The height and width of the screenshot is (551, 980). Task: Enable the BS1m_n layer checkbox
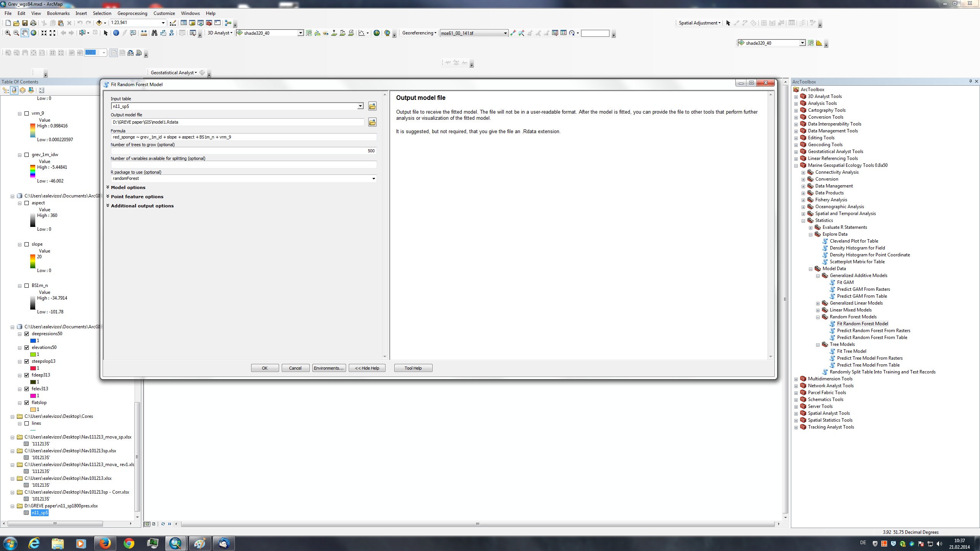(x=27, y=285)
